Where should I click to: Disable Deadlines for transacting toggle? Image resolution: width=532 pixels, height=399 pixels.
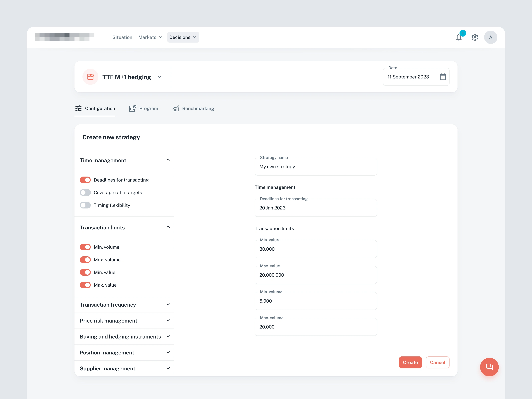click(85, 180)
